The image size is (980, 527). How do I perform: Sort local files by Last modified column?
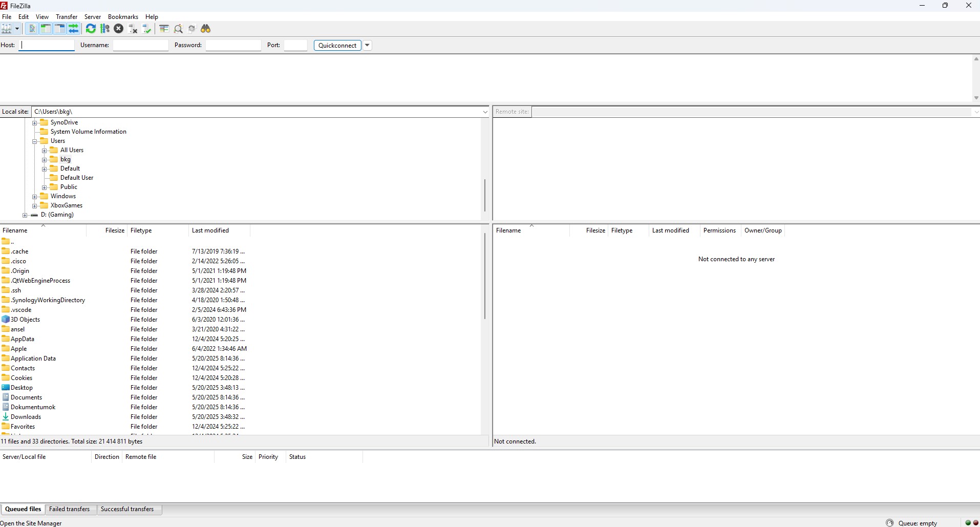[x=219, y=230]
